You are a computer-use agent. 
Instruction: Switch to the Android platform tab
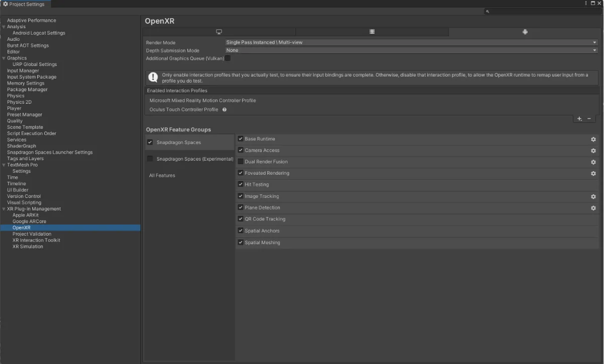tap(525, 32)
